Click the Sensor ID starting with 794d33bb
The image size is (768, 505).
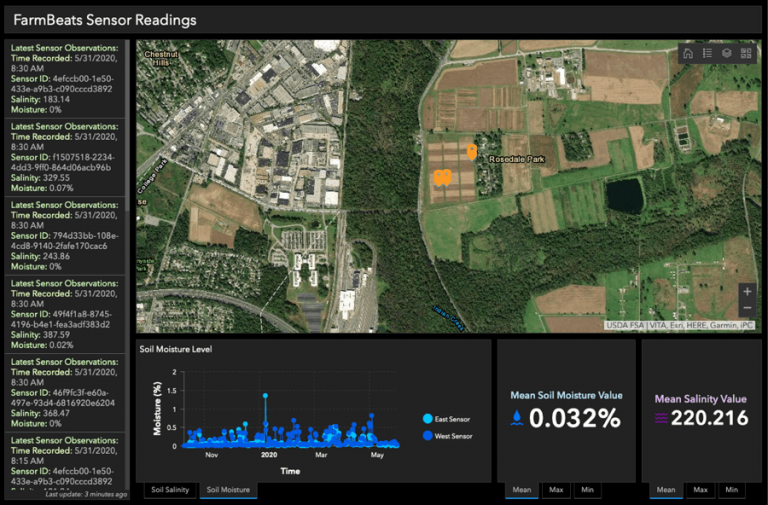pos(64,240)
